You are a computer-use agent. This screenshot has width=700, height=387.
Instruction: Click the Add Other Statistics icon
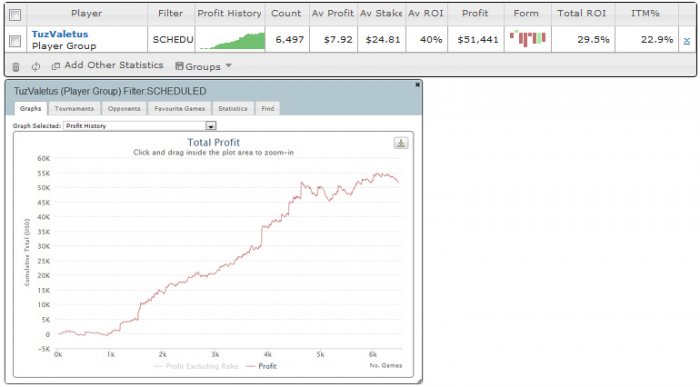pyautogui.click(x=56, y=66)
